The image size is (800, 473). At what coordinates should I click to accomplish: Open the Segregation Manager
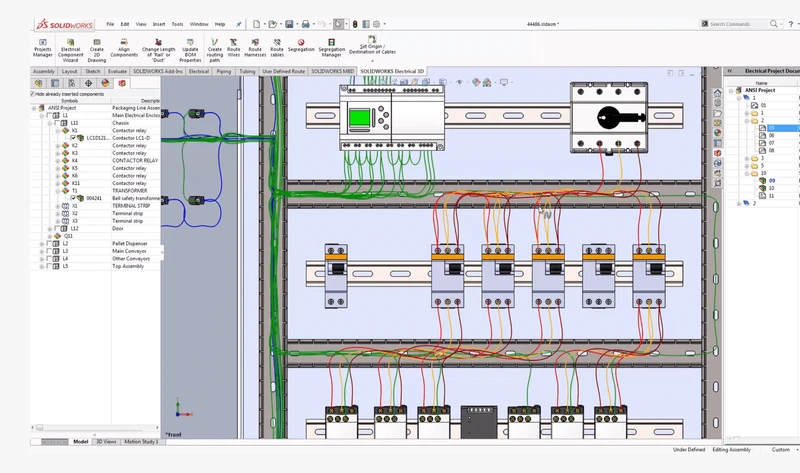pos(332,44)
